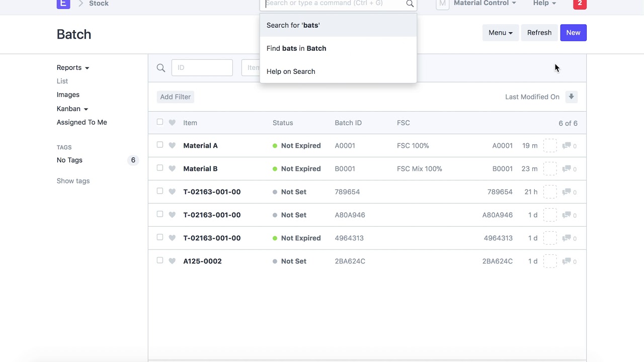This screenshot has width=644, height=362.
Task: Tick the checkbox for Material B
Action: pyautogui.click(x=160, y=168)
